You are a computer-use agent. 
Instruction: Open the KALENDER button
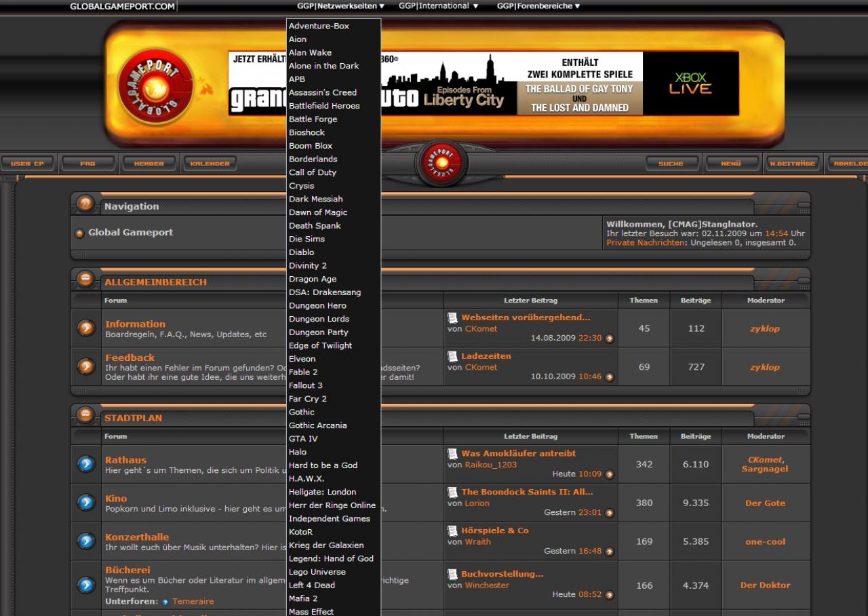[210, 163]
